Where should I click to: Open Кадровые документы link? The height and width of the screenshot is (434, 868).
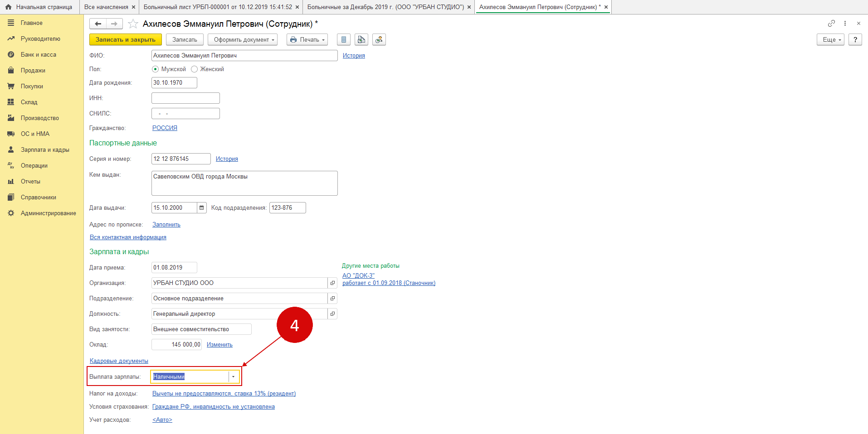coord(119,361)
